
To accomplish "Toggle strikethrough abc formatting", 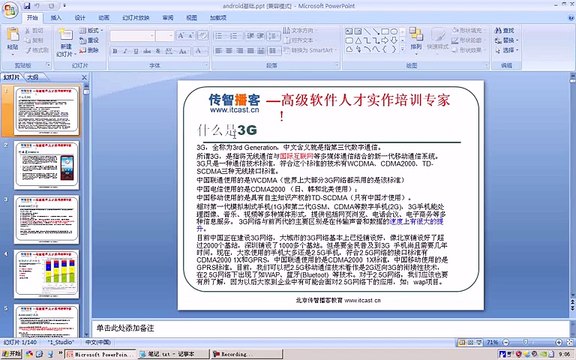I will click(147, 51).
